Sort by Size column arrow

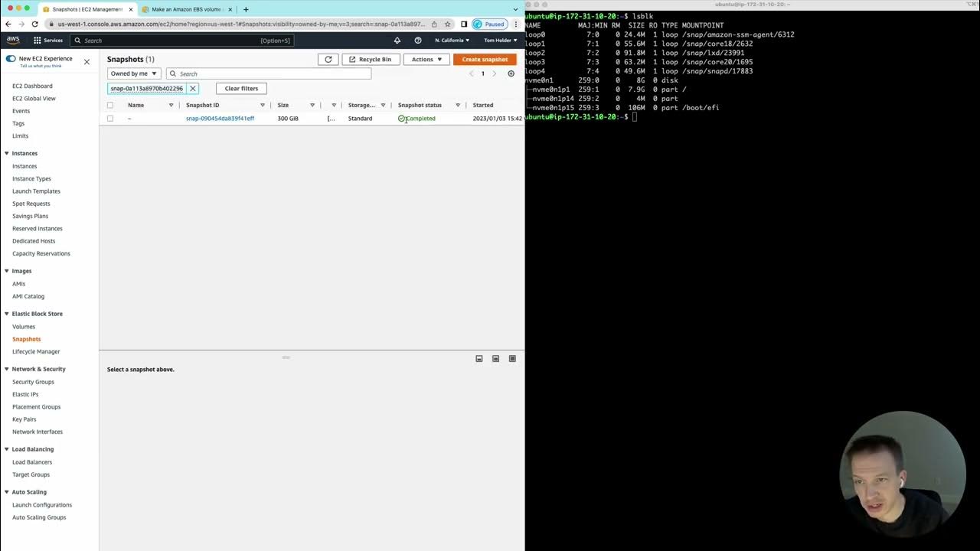point(312,105)
